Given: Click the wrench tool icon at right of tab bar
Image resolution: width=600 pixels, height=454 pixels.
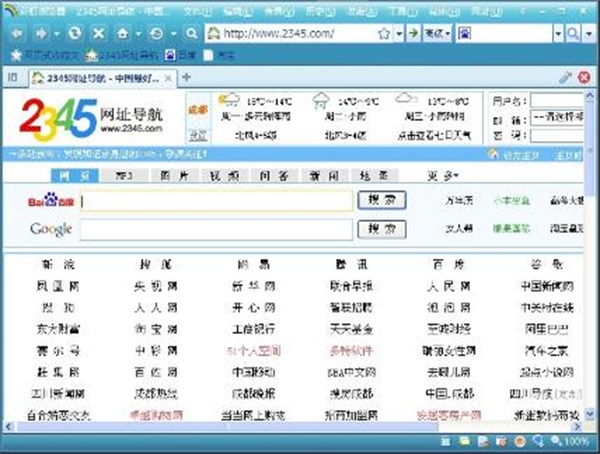Looking at the screenshot, I should coord(565,78).
